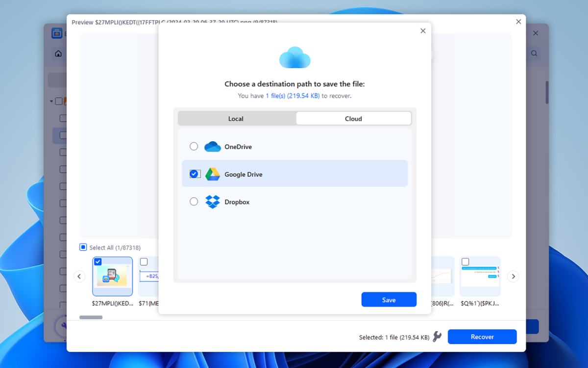Tick the root checkbox beside tree arrow
This screenshot has height=368, width=588.
click(59, 102)
